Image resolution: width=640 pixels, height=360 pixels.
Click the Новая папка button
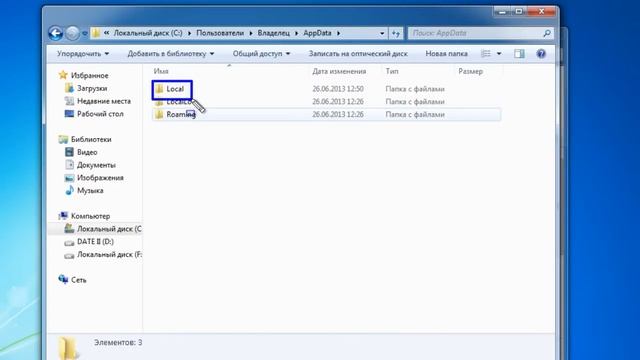click(447, 53)
